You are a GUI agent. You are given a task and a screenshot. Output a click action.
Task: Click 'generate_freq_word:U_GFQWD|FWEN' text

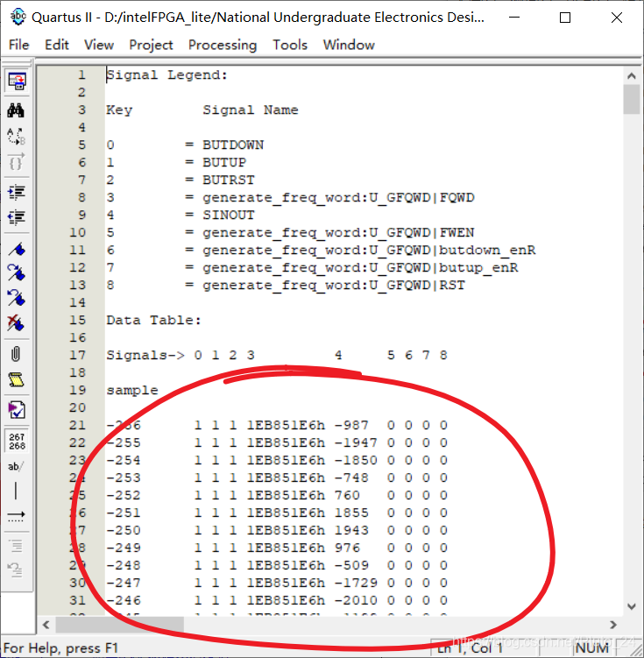click(x=338, y=232)
